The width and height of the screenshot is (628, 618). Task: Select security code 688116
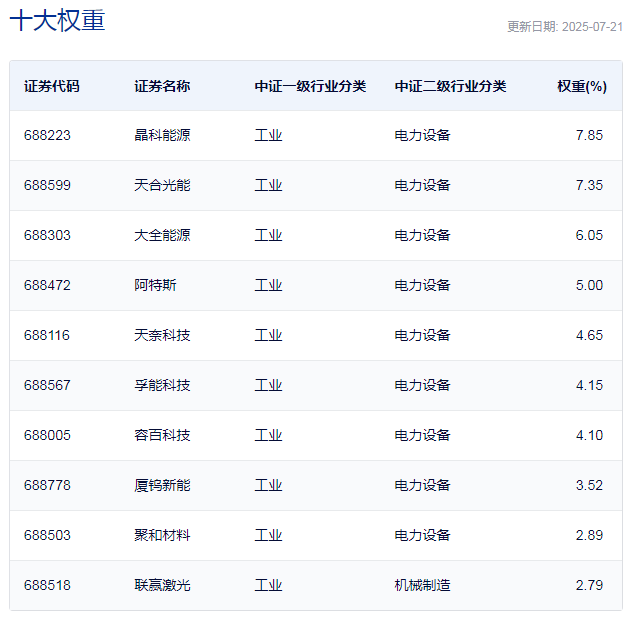coord(47,335)
